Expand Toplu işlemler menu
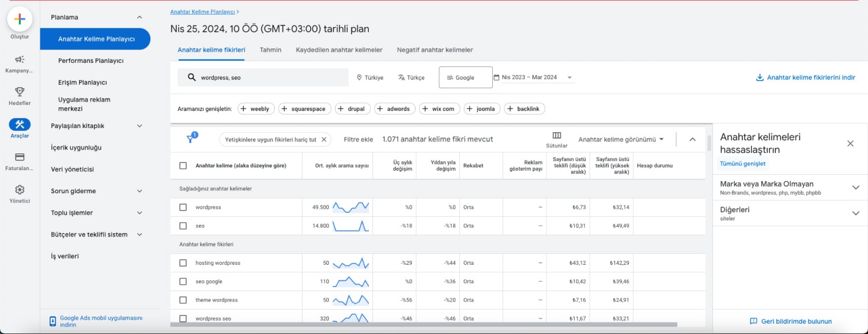Viewport: 868px width, 334px height. (139, 213)
